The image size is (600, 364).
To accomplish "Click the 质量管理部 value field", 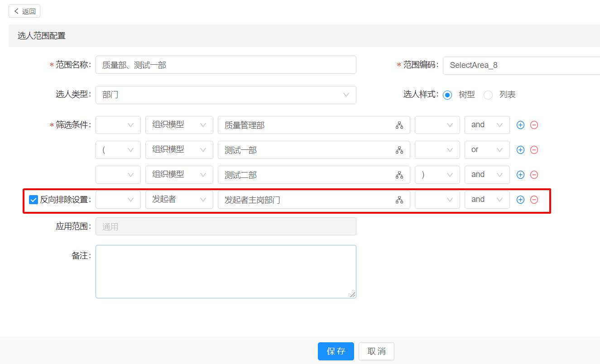I will pyautogui.click(x=314, y=125).
